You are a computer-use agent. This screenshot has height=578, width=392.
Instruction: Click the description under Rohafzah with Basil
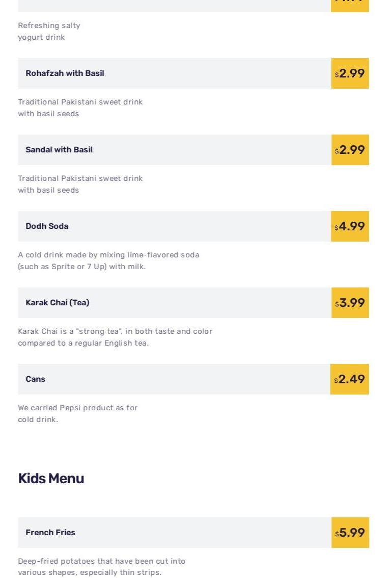point(80,108)
